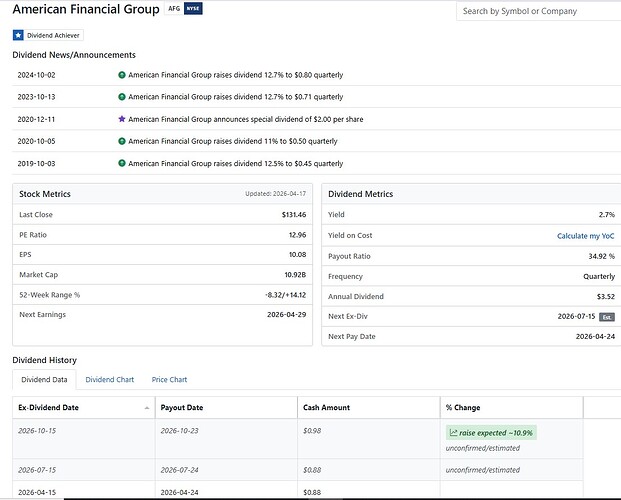Click the Dividend Achiever label button

pos(48,35)
